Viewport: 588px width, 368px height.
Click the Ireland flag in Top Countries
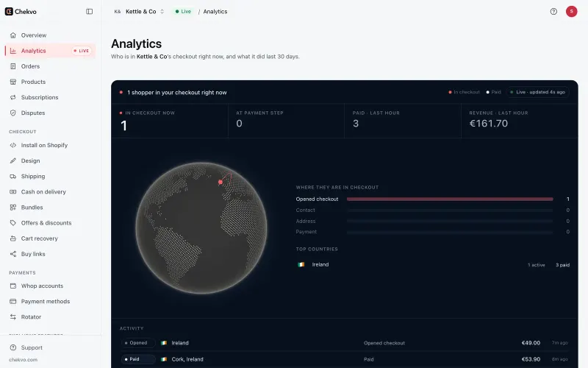click(301, 265)
